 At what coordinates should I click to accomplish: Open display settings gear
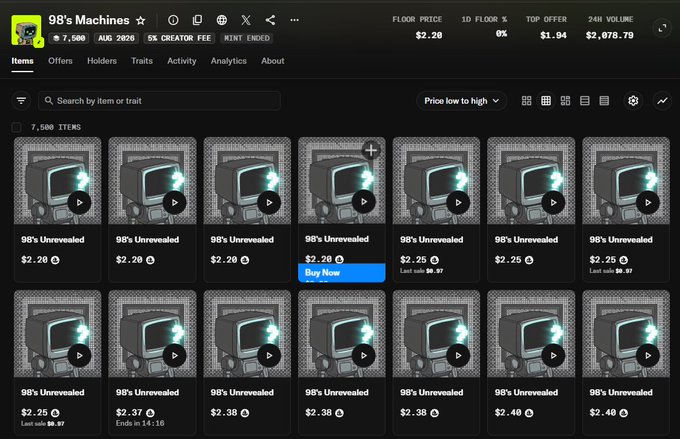[x=633, y=101]
